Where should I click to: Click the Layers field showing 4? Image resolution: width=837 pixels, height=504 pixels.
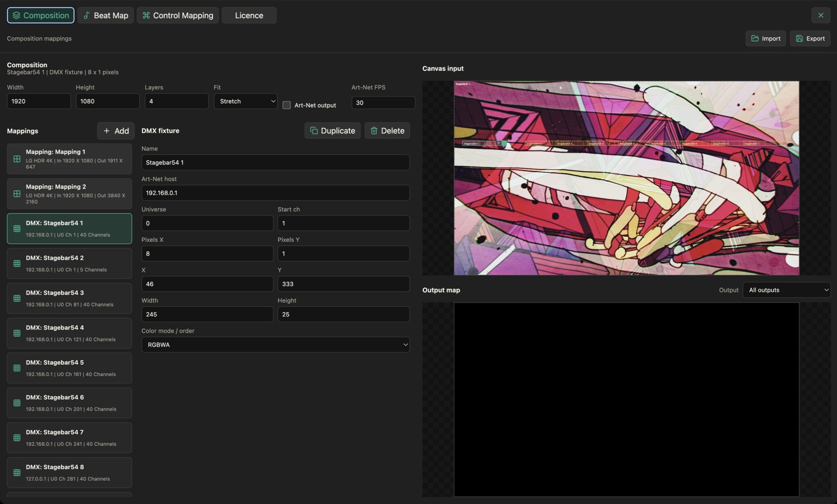point(177,101)
